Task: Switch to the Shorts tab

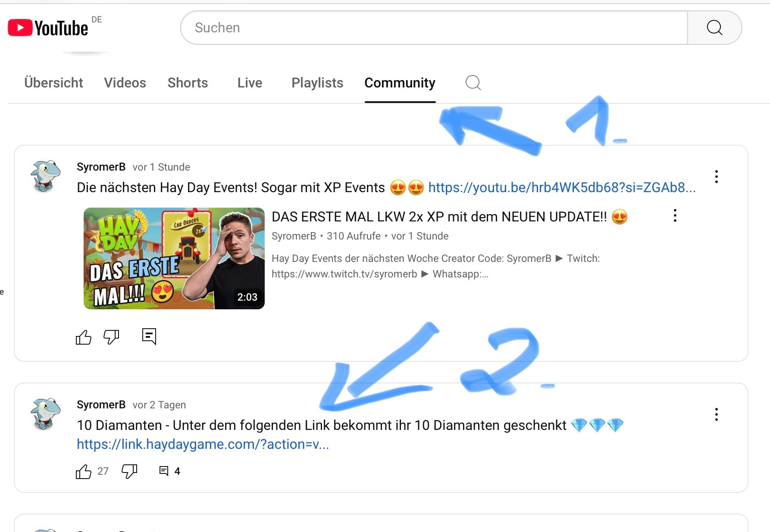Action: coord(188,83)
